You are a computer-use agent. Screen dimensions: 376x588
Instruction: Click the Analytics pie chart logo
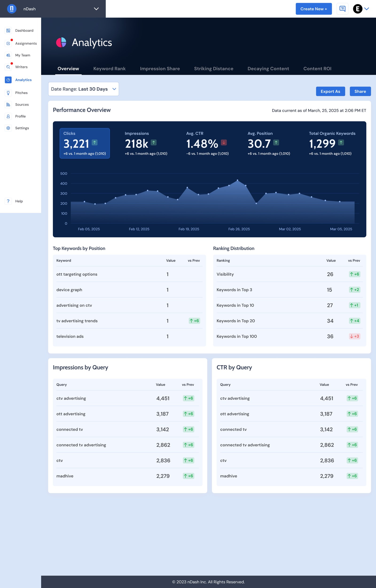click(61, 43)
